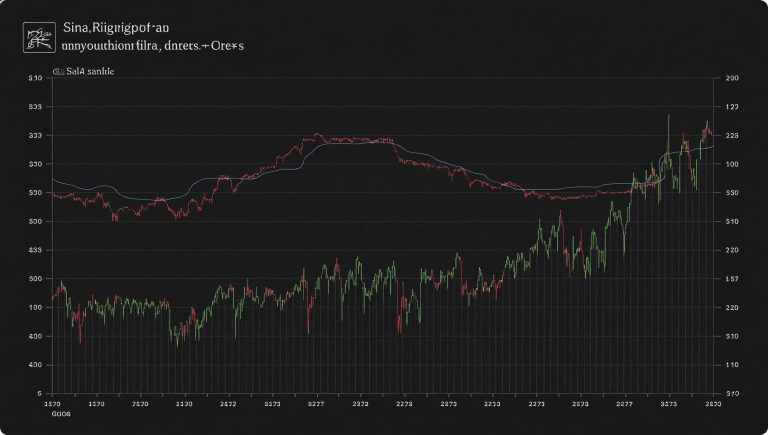Viewport: 768px width, 435px height.
Task: Click the 290 label on right axis
Action: (731, 77)
